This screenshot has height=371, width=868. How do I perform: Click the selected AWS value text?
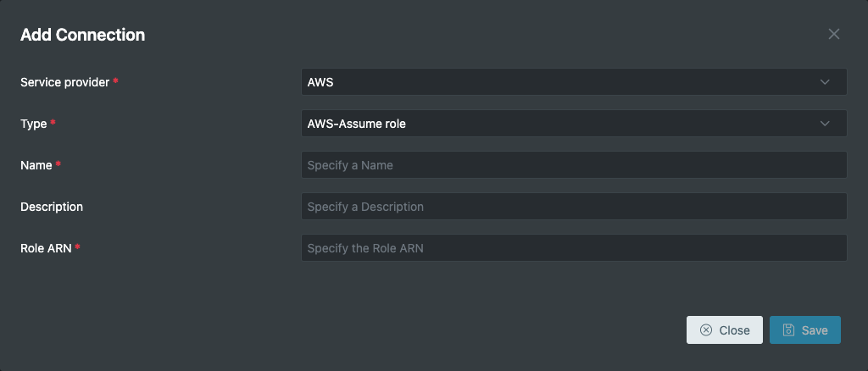tap(320, 82)
